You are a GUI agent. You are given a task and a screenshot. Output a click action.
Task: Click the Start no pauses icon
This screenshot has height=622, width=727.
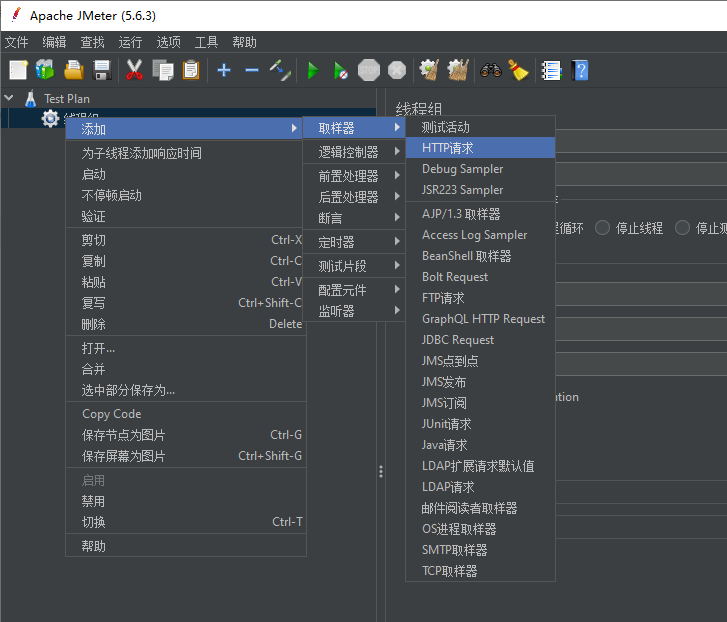(x=341, y=70)
